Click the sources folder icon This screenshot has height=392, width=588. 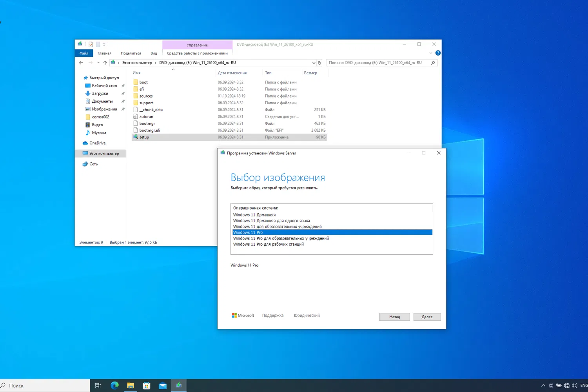click(x=136, y=96)
